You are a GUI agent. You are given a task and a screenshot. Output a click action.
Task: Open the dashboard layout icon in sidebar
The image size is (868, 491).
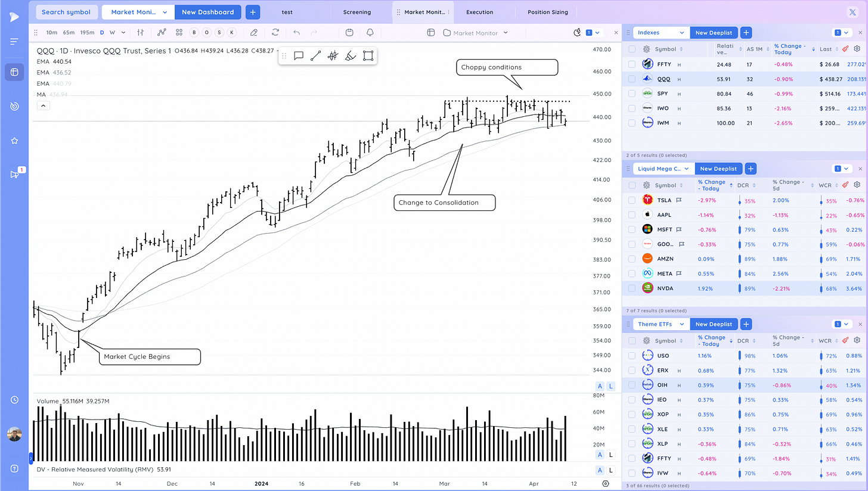pyautogui.click(x=14, y=72)
